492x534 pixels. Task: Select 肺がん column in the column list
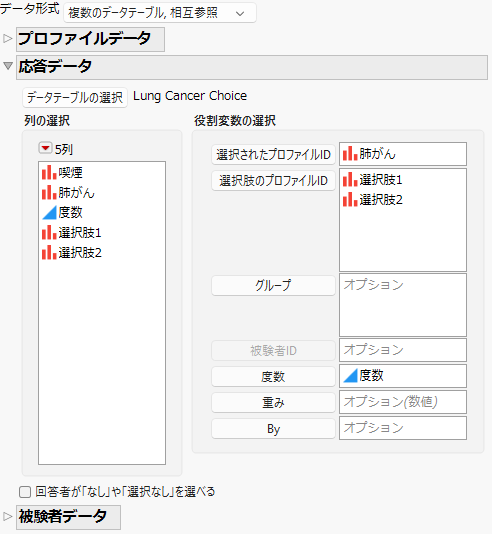coord(76,192)
